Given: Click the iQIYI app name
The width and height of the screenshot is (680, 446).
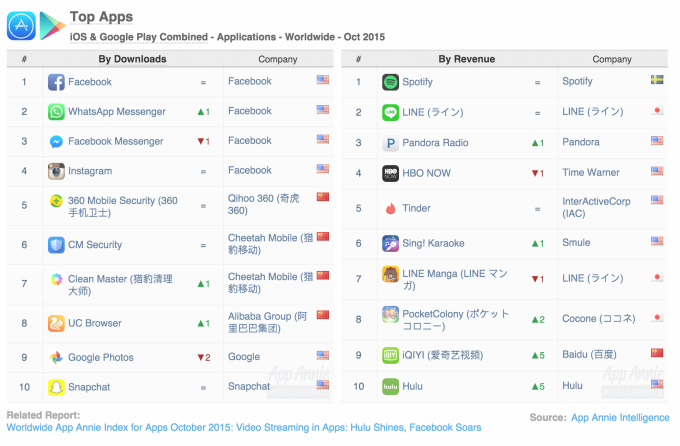Looking at the screenshot, I should [442, 356].
